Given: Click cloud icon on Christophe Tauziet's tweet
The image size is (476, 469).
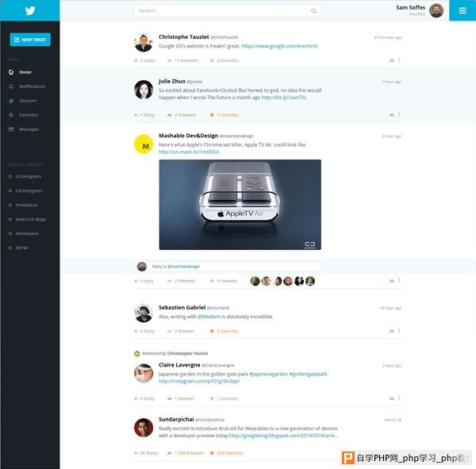Looking at the screenshot, I should tap(392, 60).
